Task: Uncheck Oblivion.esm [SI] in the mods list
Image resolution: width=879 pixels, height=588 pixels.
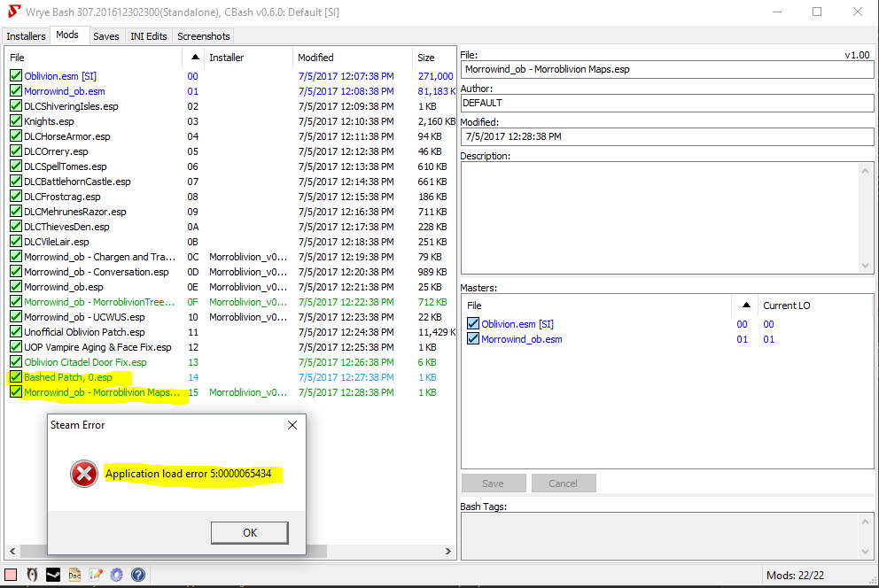Action: (x=16, y=75)
